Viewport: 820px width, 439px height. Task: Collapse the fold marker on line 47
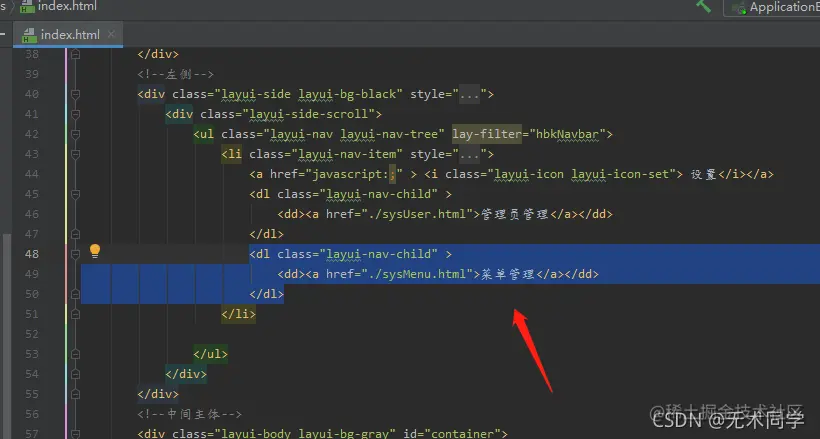click(x=75, y=234)
